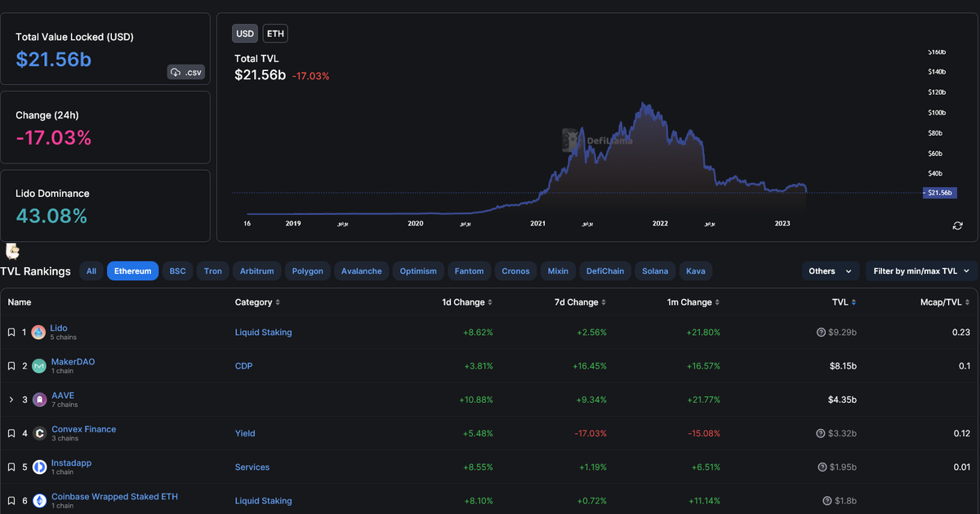Open the Services category link
This screenshot has height=514, width=980.
[x=252, y=467]
